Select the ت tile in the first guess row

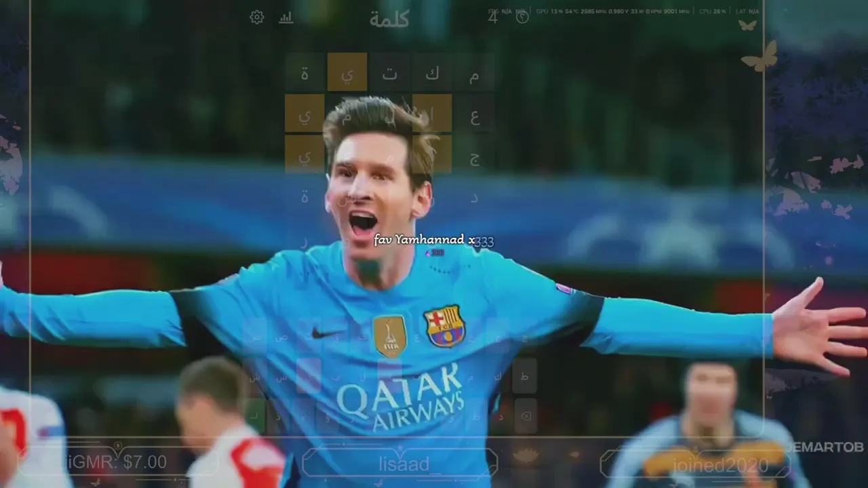[x=389, y=73]
